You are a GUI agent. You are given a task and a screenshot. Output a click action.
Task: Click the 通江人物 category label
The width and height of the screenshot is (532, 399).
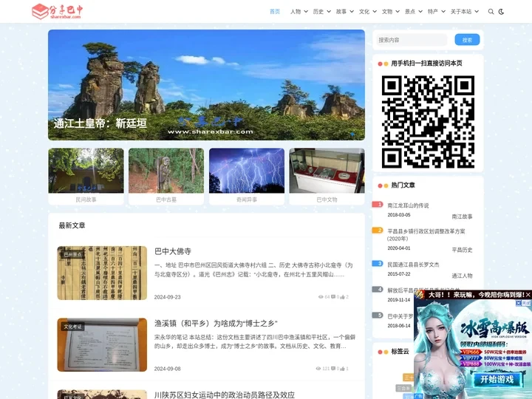(462, 276)
